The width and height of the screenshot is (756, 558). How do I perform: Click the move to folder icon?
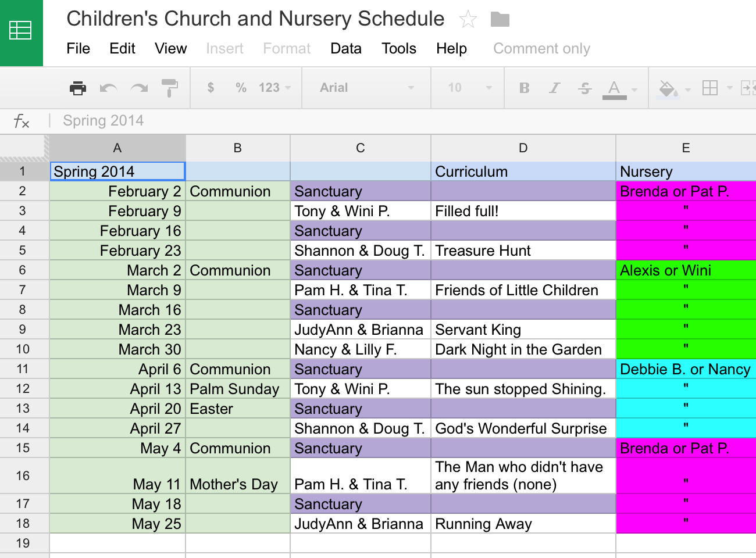point(500,19)
